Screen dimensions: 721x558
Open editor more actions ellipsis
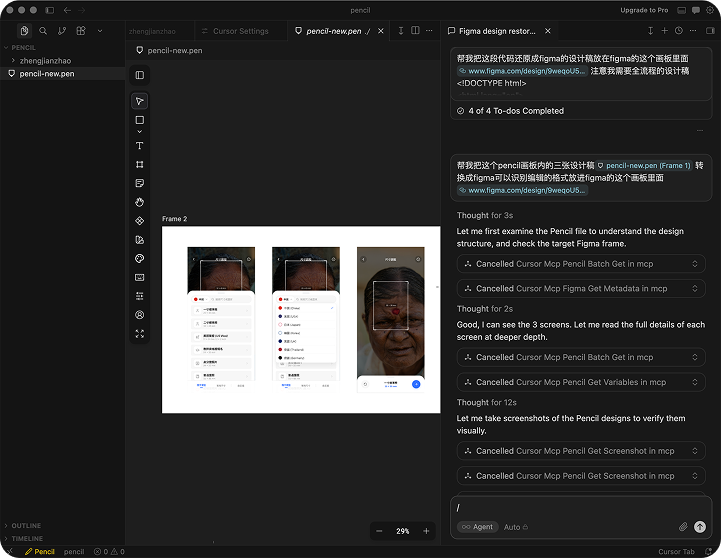click(x=429, y=30)
